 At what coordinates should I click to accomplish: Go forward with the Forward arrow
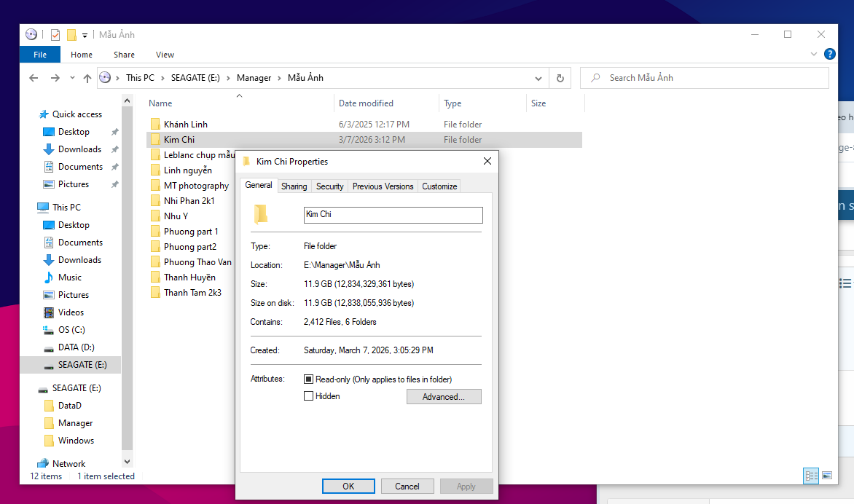click(x=55, y=78)
